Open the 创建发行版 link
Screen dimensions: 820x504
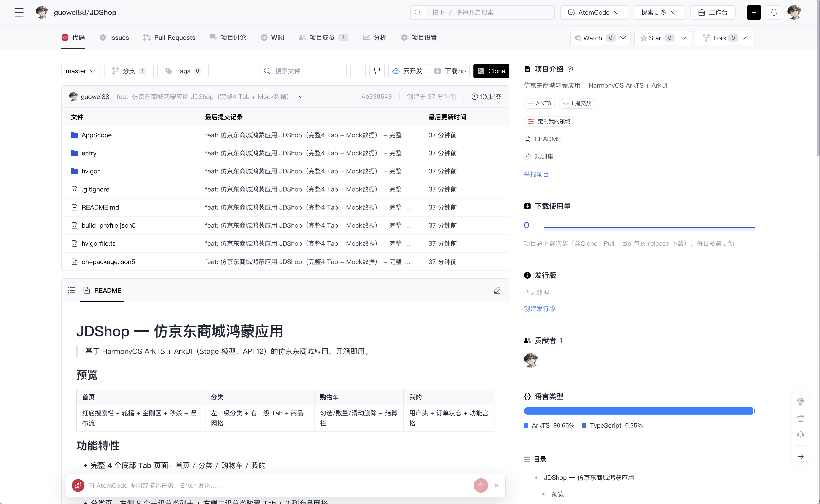[539, 308]
